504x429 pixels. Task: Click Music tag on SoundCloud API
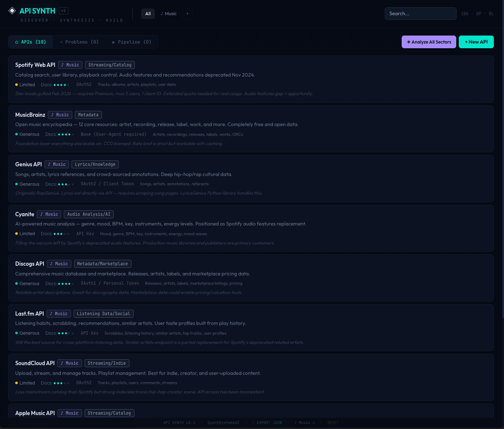tap(70, 363)
